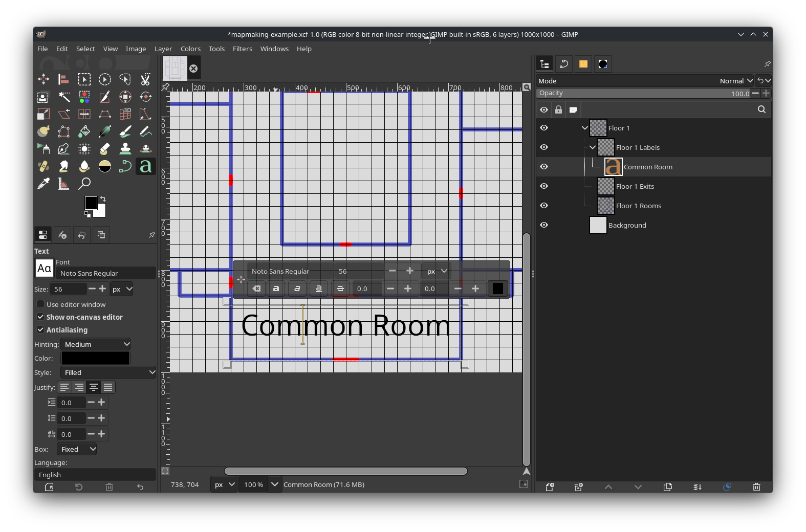The image size is (806, 532).
Task: Raise layer one step up
Action: tap(608, 487)
